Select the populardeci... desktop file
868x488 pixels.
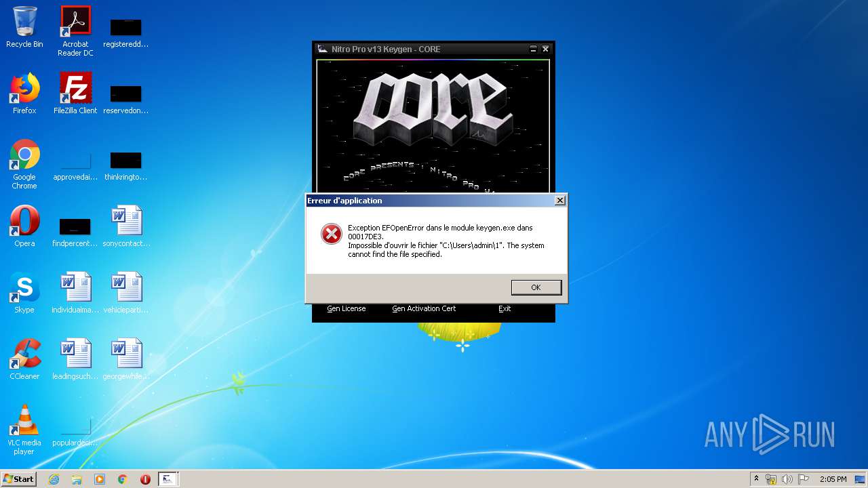tap(75, 432)
